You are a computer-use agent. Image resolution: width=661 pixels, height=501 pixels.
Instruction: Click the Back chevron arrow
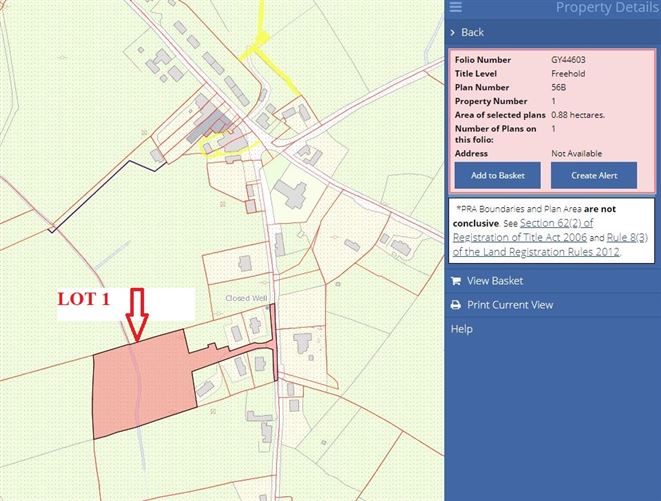[453, 32]
